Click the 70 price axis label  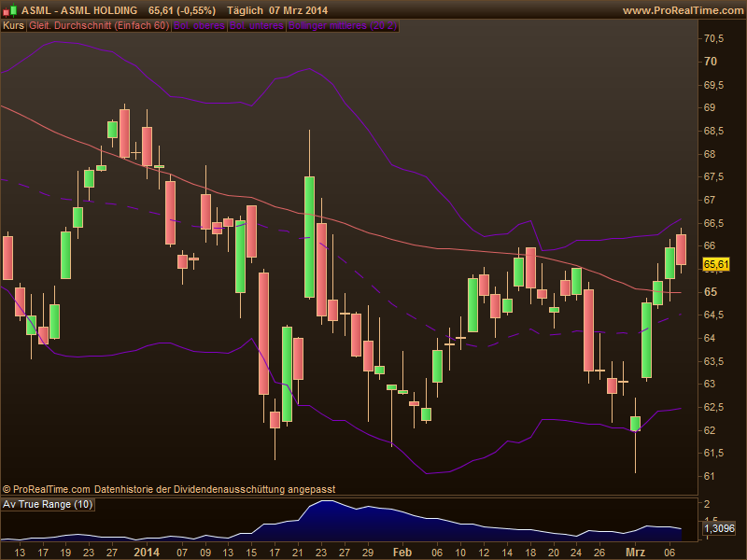711,62
